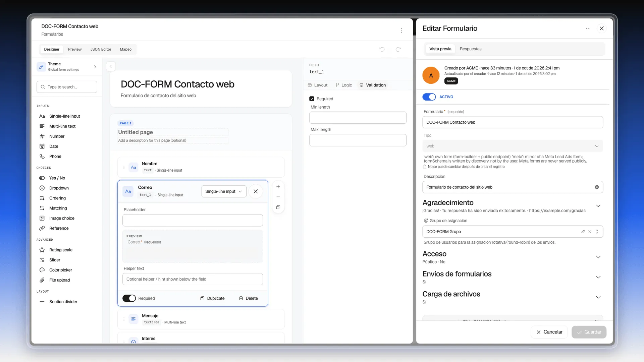Delete the Correo field
The image size is (644, 362).
coord(248,298)
